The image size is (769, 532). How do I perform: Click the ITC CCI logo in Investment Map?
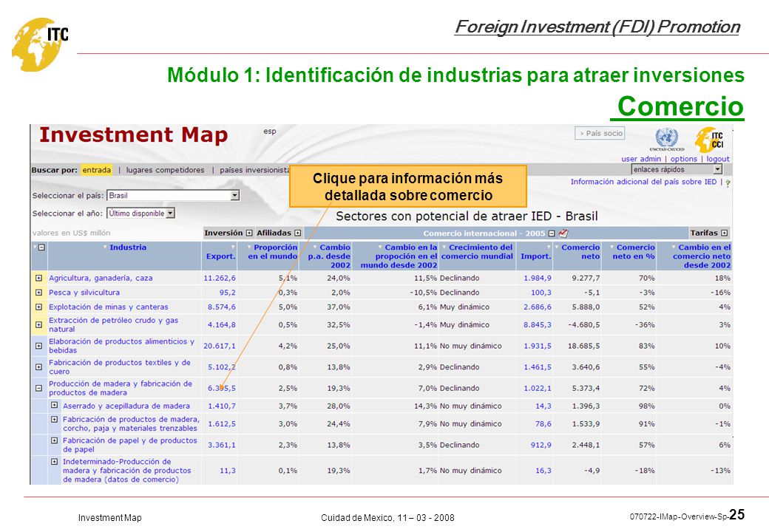(709, 140)
